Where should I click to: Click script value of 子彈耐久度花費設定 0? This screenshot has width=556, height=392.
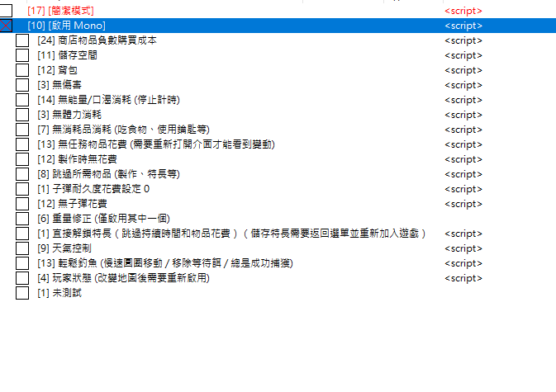pyautogui.click(x=463, y=189)
